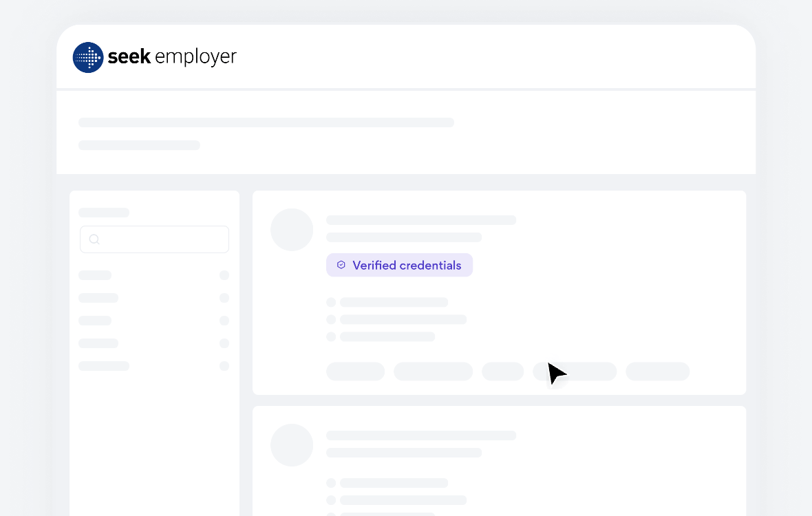Click the magnifier icon in sidebar search
The width and height of the screenshot is (812, 516).
click(94, 239)
